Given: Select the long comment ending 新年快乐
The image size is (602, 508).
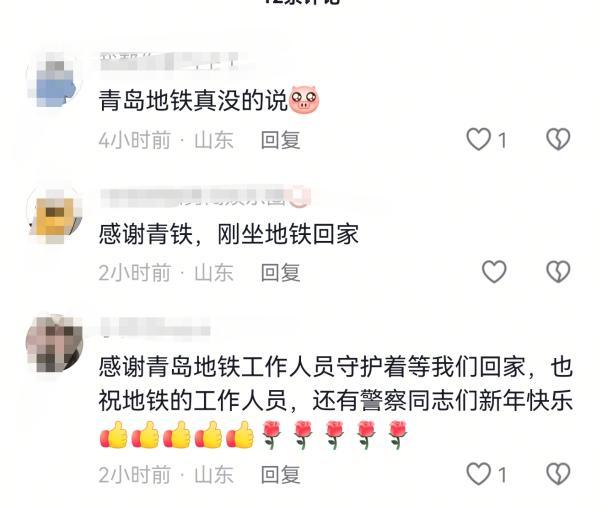Looking at the screenshot, I should pos(336,400).
